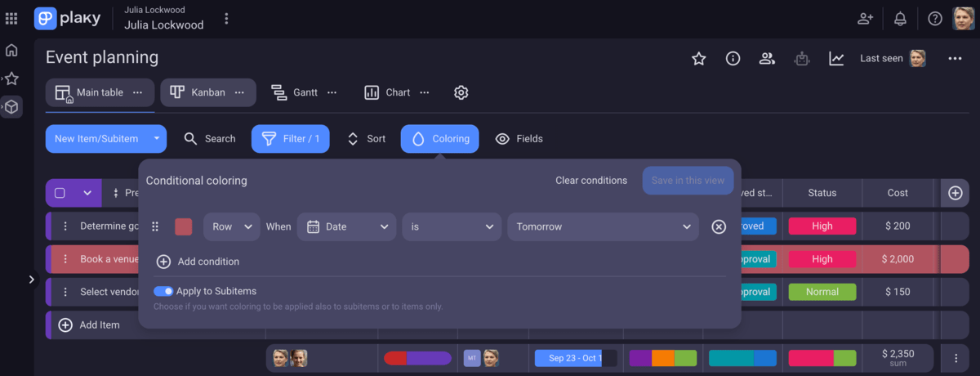This screenshot has width=980, height=376.
Task: Open Favorites star in sidebar
Action: [11, 78]
